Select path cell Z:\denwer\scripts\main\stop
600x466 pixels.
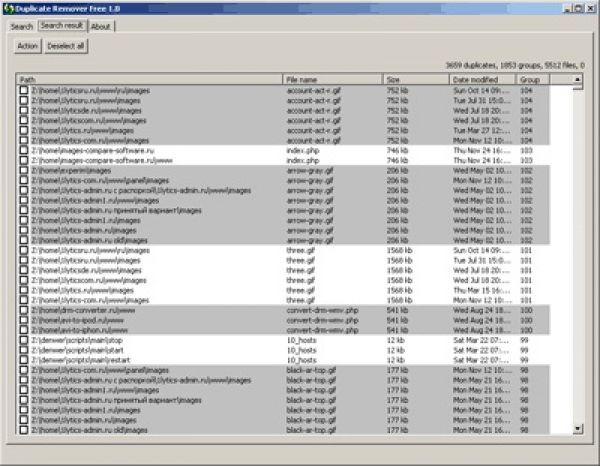click(x=77, y=340)
